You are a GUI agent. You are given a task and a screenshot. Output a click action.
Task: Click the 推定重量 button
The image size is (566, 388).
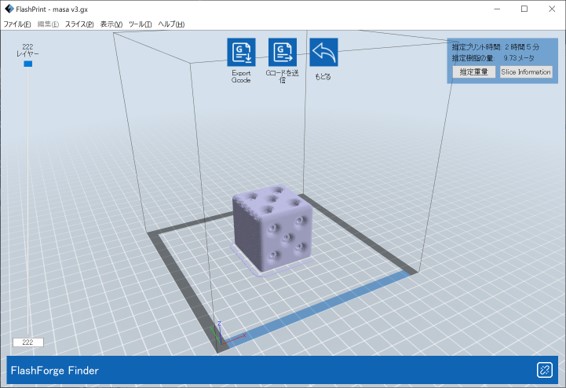tap(474, 72)
